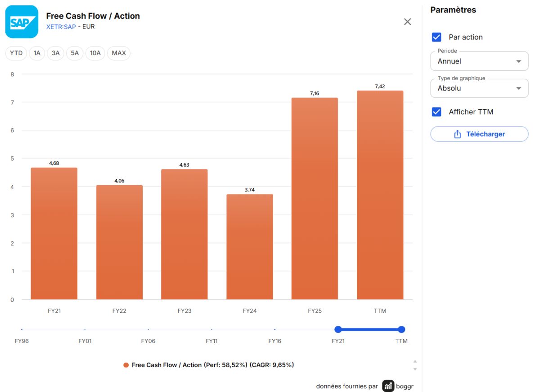Click the range slider's TTM end handle
540x392 pixels.
(401, 330)
